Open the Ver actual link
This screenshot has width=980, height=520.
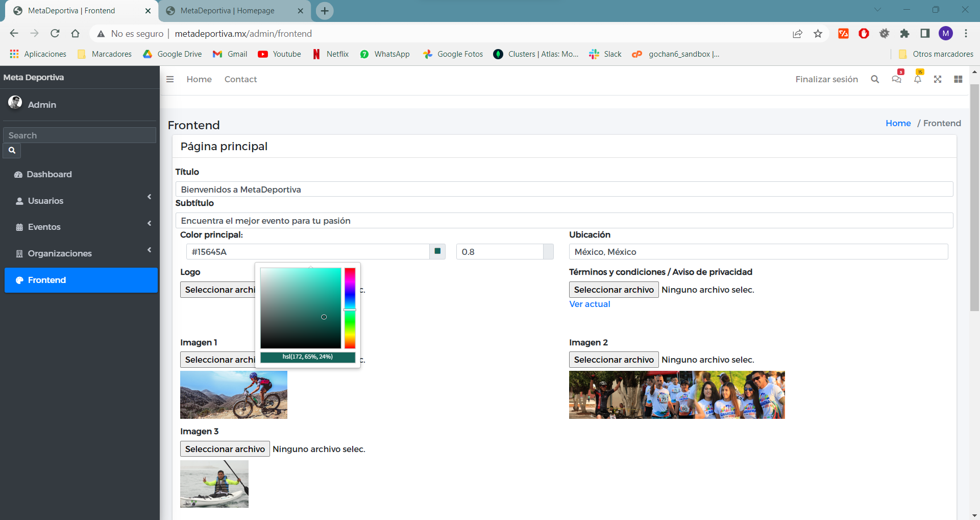pos(590,304)
